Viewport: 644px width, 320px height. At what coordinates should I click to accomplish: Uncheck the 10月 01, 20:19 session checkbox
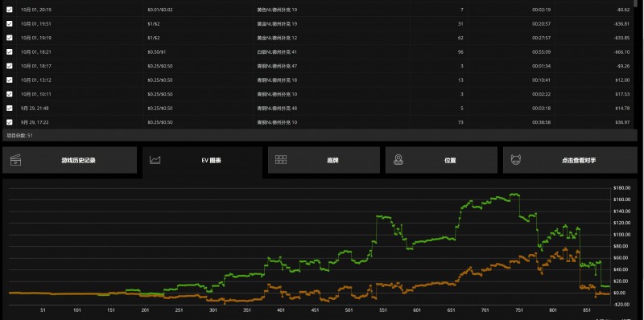click(10, 10)
